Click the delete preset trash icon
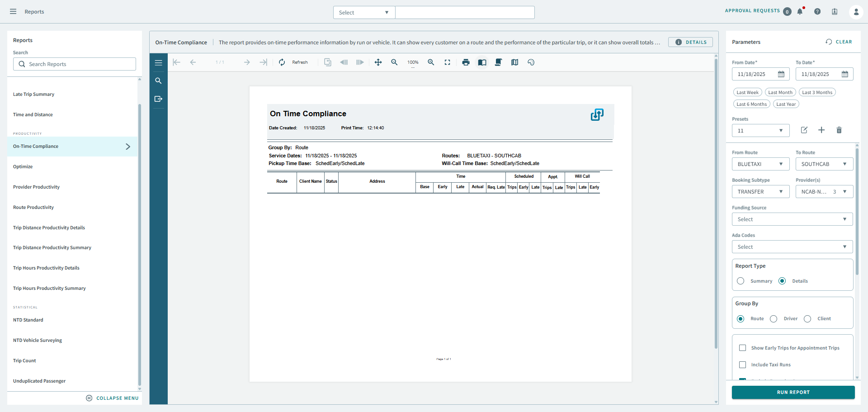 coord(839,130)
